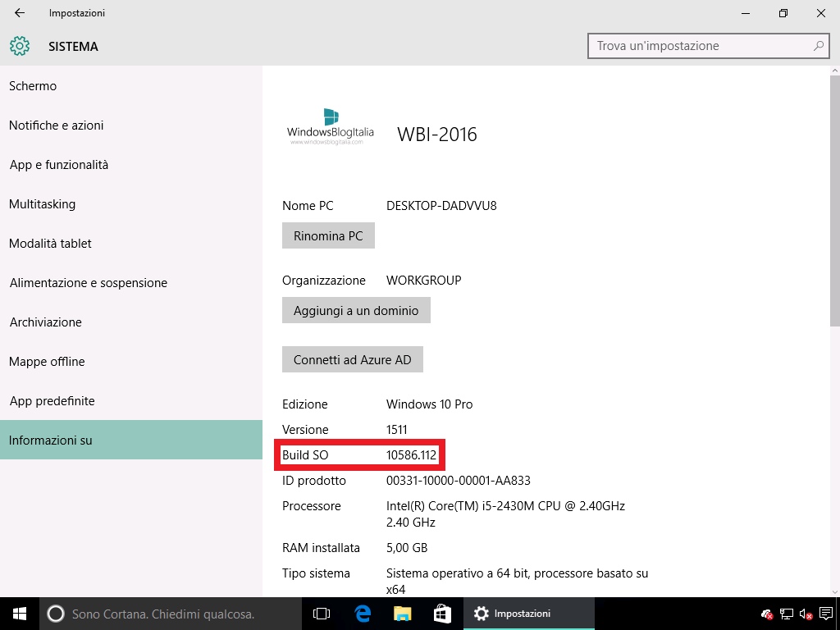Focus the Trova un'impostazione search box
The width and height of the screenshot is (840, 630).
coord(709,46)
